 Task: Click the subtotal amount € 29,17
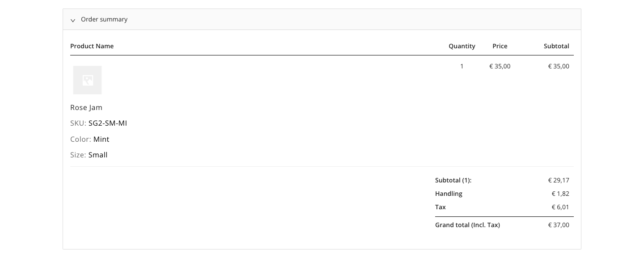point(559,180)
